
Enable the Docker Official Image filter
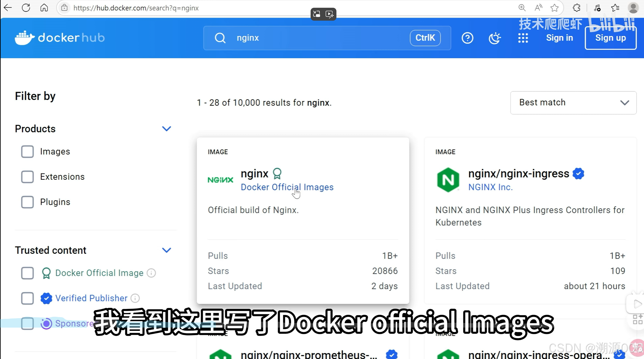coord(28,273)
